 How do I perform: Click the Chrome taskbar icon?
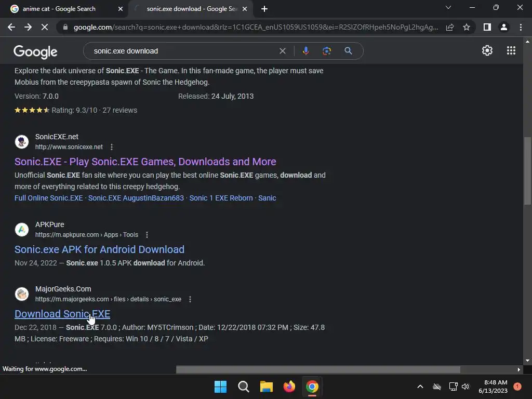pos(312,387)
